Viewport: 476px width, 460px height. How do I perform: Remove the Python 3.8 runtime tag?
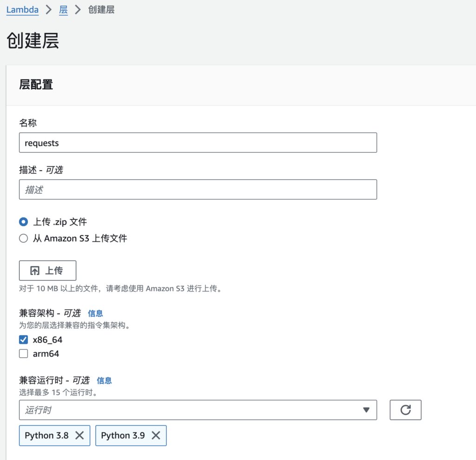pos(79,435)
